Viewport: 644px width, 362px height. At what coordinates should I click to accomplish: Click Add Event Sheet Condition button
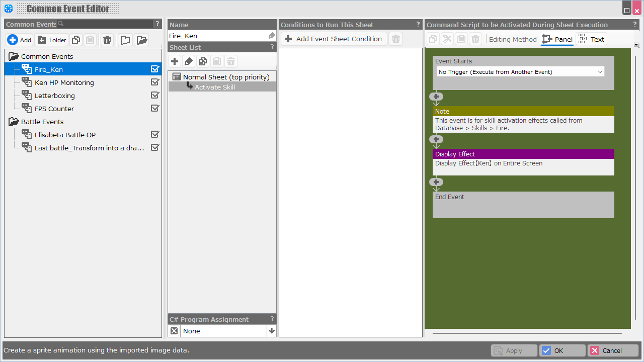point(334,39)
